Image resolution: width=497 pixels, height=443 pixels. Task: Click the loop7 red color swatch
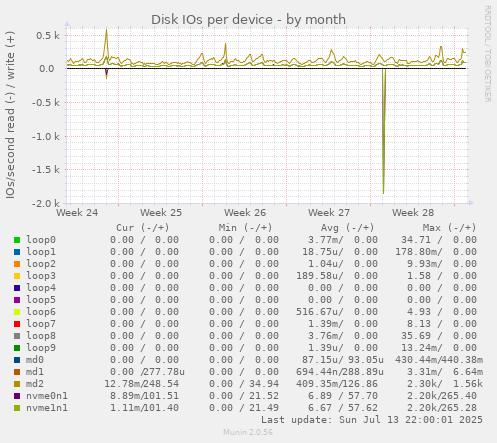coord(17,324)
